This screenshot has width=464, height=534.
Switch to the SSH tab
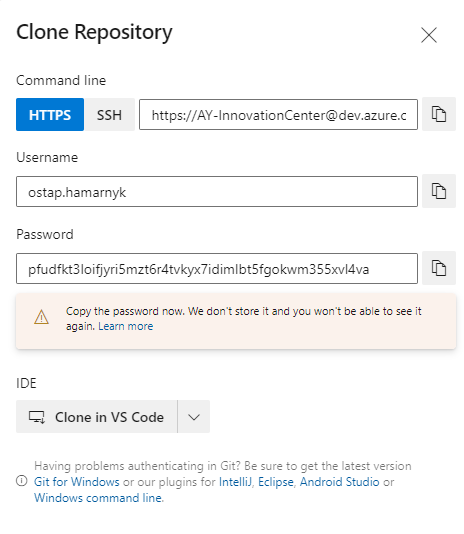[109, 115]
